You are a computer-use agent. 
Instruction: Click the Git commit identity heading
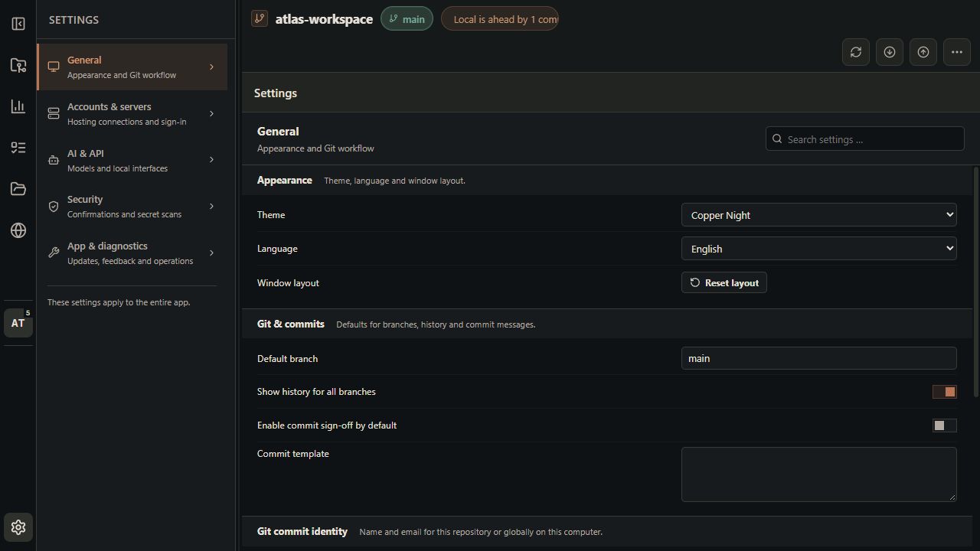302,531
